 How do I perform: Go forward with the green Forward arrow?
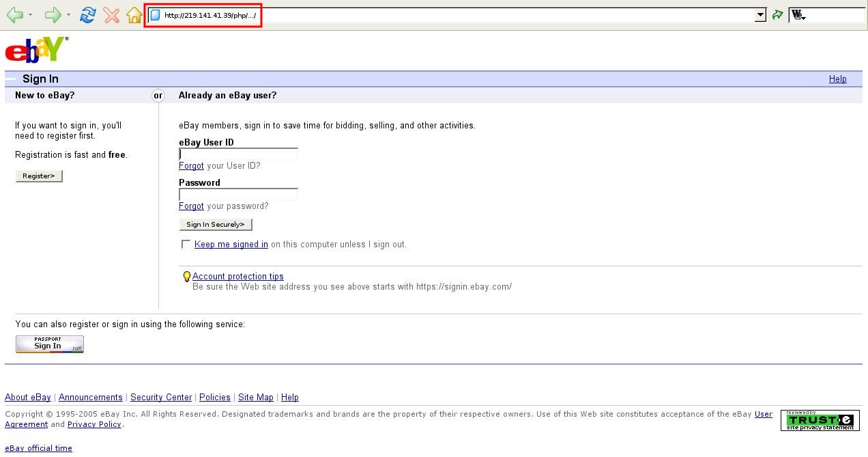coord(53,14)
